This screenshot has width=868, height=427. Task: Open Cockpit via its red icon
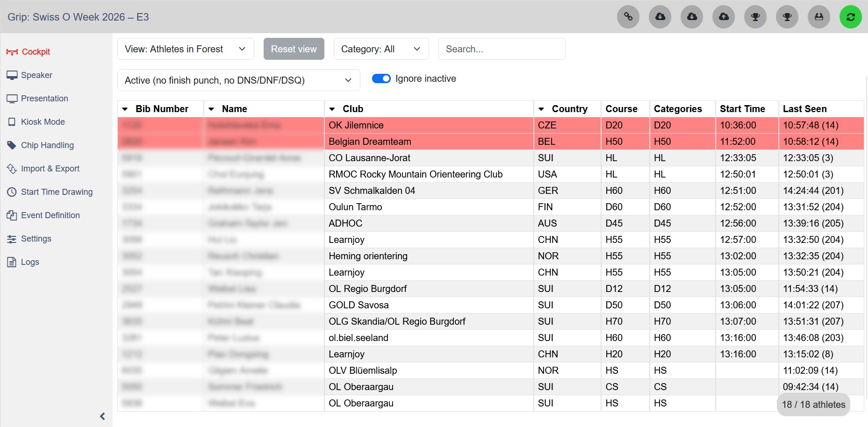12,52
